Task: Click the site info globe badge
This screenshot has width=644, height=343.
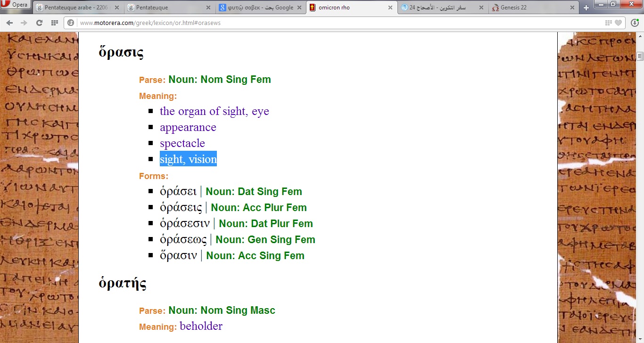Action: tap(71, 23)
